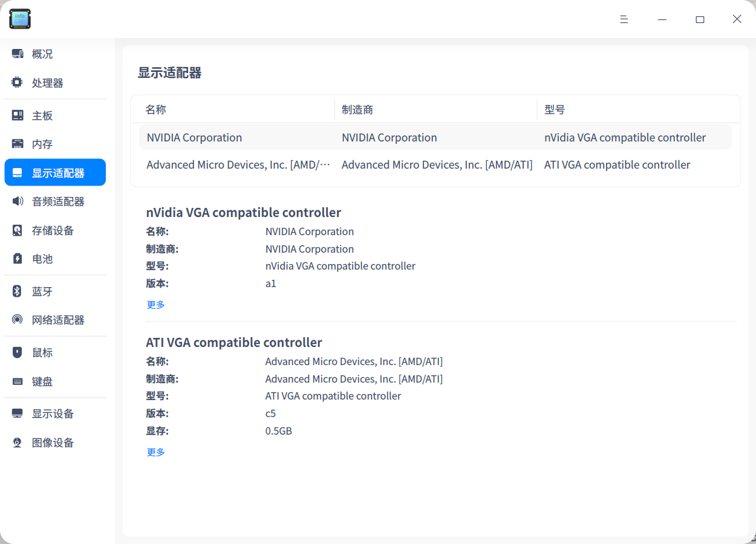Click the 处理器 CPU chip icon
756x544 pixels.
click(18, 83)
